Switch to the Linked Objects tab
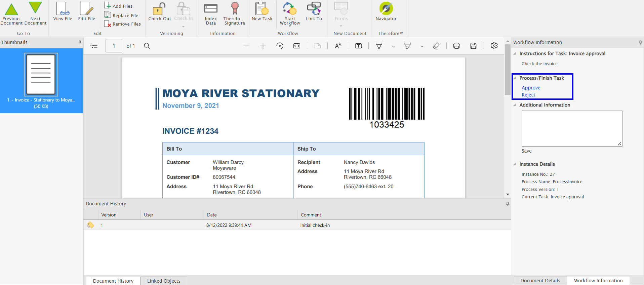Screen dimensions: 644x285 click(x=164, y=281)
